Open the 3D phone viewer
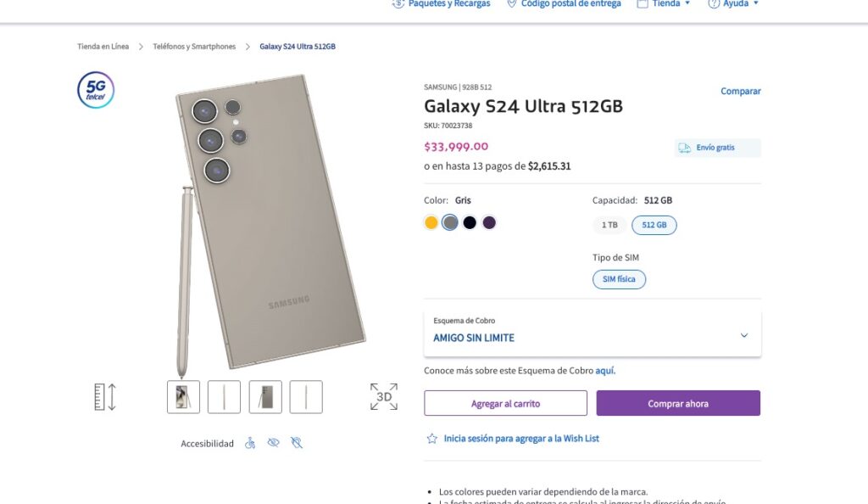This screenshot has height=504, width=868. [x=383, y=395]
